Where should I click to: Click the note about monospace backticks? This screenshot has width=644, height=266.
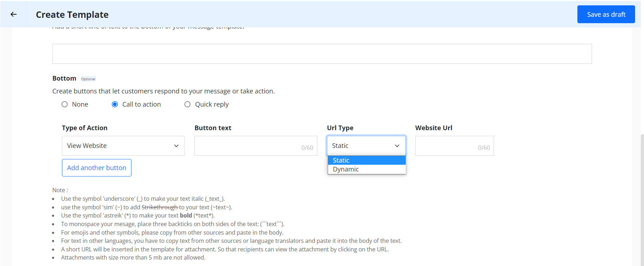pos(173,224)
